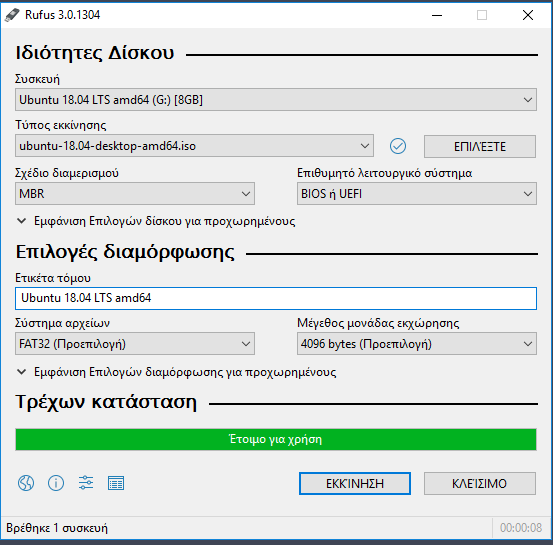Show the log window icon
The image size is (553, 545).
(x=116, y=483)
